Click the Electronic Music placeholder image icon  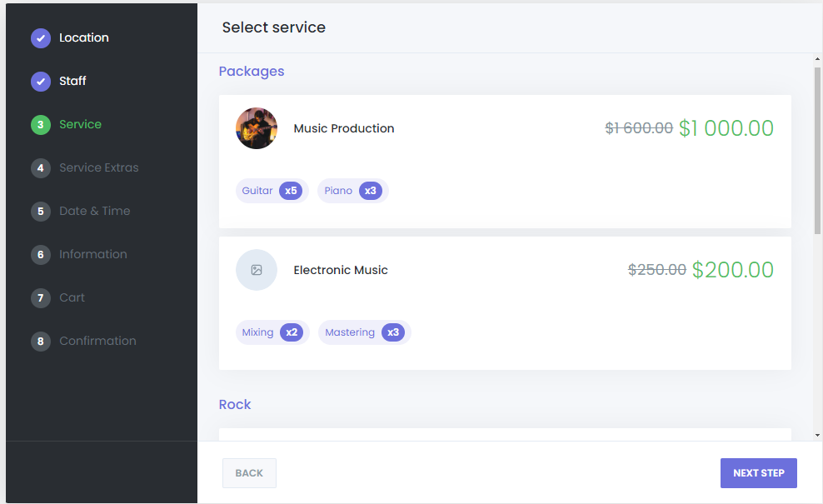(x=257, y=269)
